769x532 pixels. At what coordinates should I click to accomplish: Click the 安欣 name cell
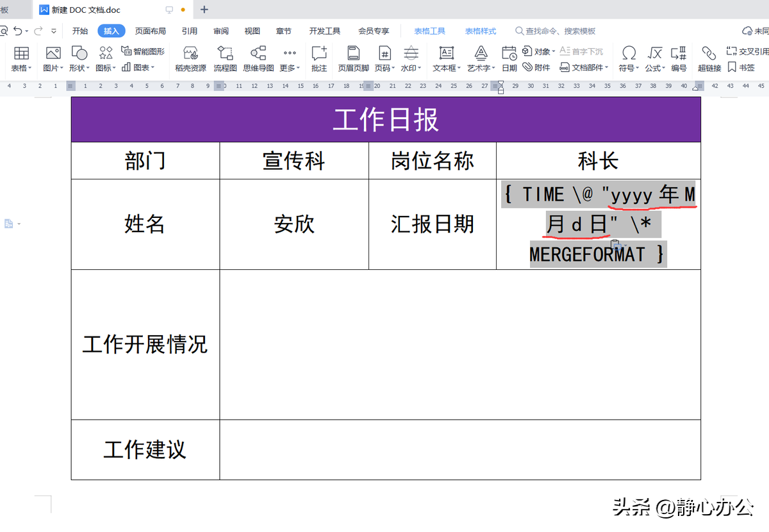tap(294, 224)
